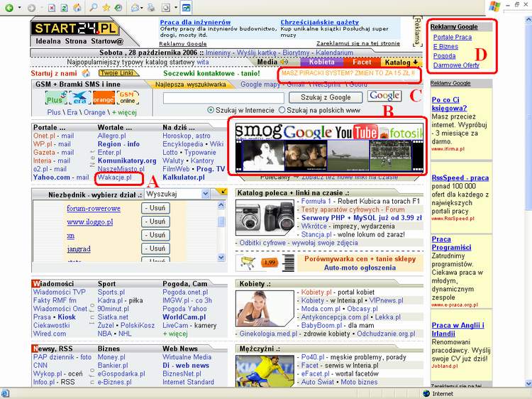Click the Stop loading toolbar icon
532x399 pixels.
(52, 8)
